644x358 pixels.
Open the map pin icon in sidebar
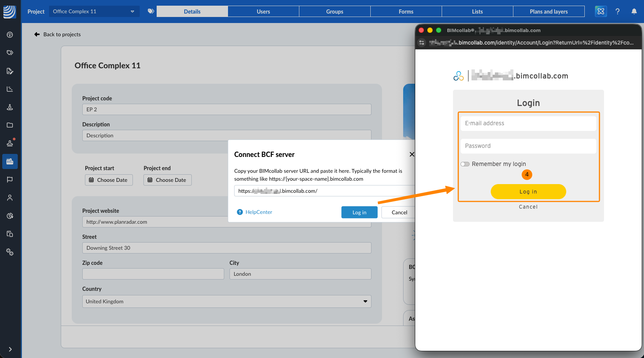[10, 107]
